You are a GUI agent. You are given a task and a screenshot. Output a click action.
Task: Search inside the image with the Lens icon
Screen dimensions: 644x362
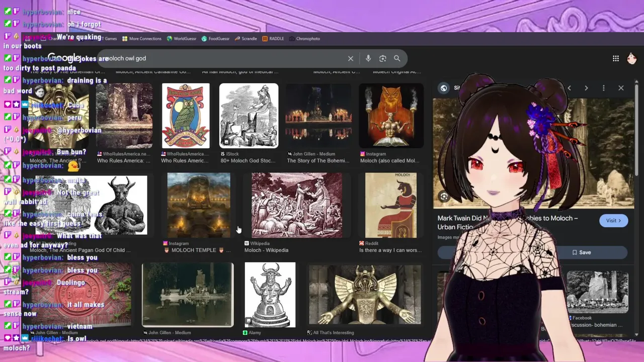444,197
